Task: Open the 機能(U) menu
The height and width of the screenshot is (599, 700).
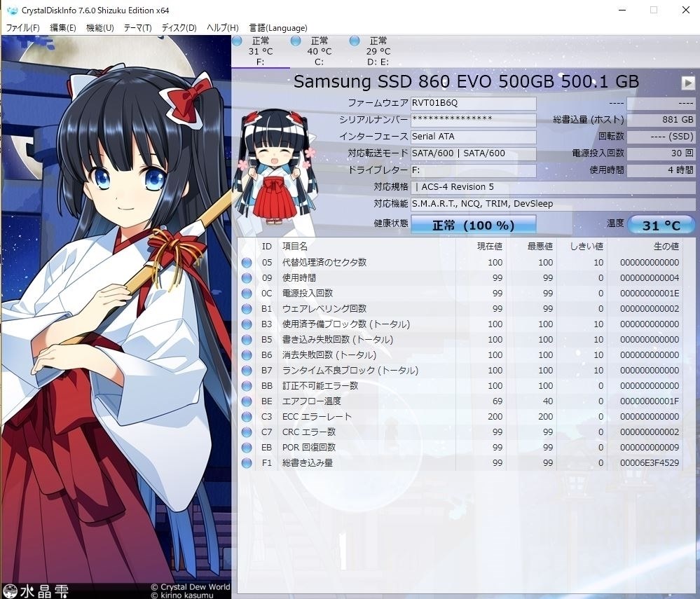Action: coord(99,28)
